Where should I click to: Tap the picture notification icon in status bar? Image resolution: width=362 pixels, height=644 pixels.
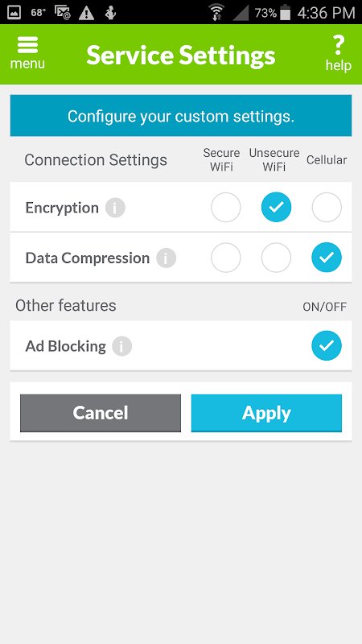coord(14,13)
